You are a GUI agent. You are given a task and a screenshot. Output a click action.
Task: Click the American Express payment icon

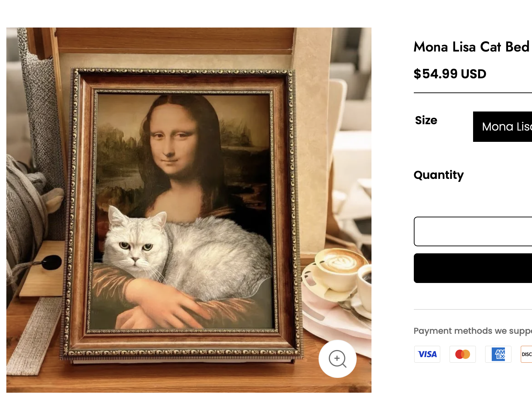point(498,354)
